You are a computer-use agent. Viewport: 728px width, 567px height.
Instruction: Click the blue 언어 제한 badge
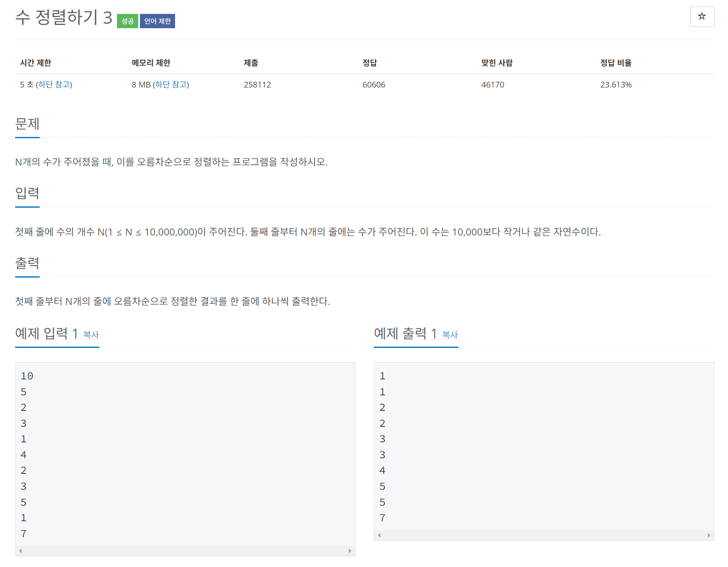[x=157, y=21]
